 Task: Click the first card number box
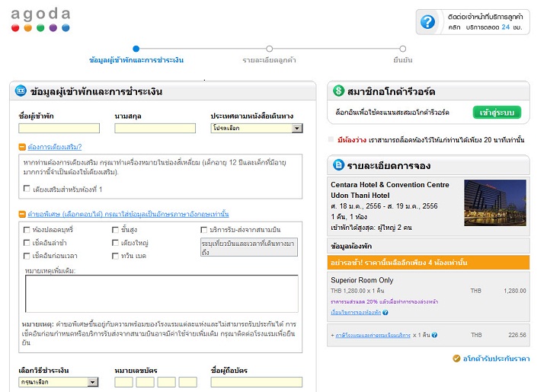[x=123, y=382]
